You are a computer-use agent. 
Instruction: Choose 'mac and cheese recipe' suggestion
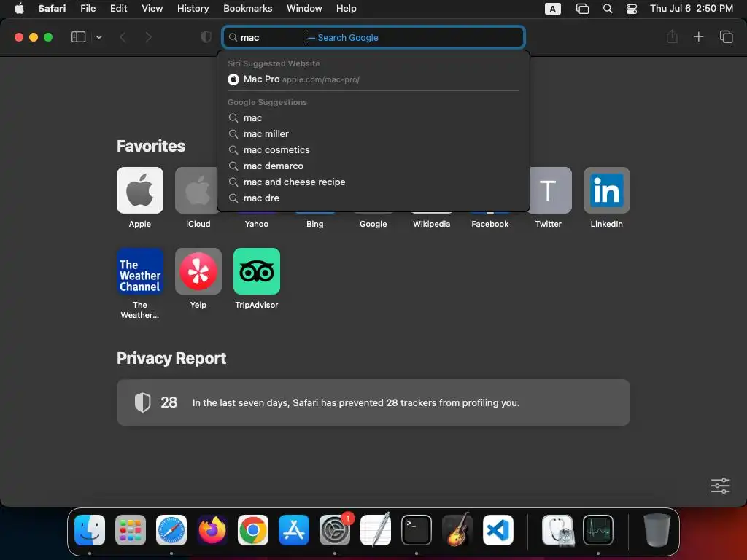click(373, 182)
